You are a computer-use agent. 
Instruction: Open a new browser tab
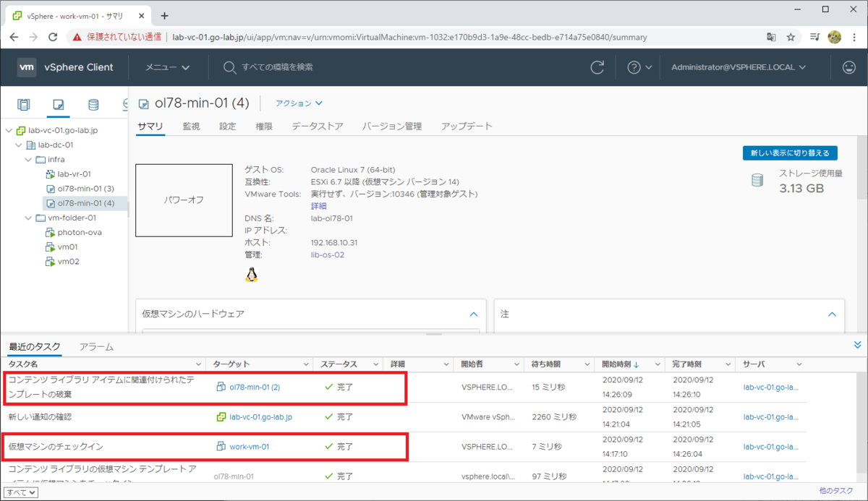tap(164, 15)
